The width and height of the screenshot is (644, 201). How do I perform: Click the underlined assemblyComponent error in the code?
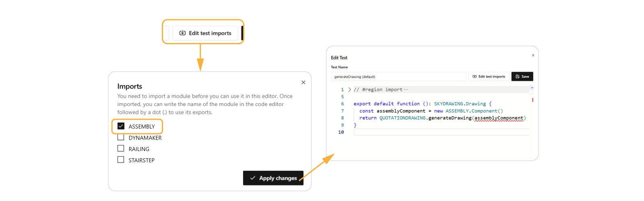click(x=499, y=118)
